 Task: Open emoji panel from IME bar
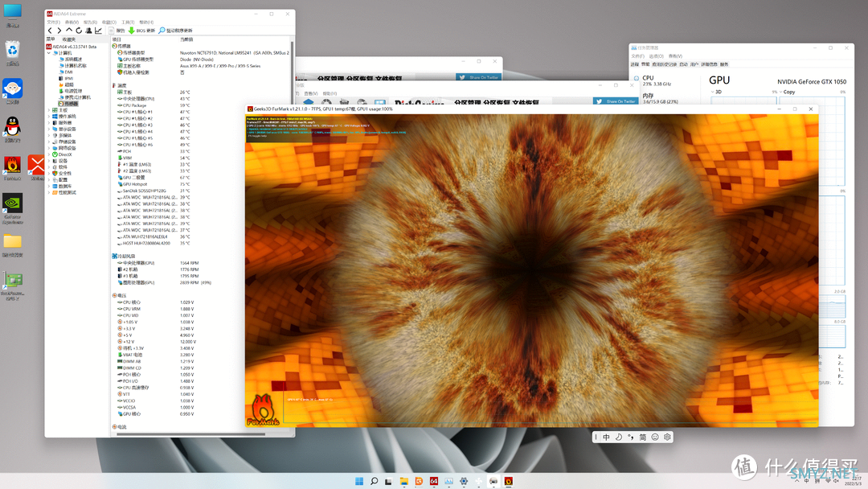click(x=655, y=437)
